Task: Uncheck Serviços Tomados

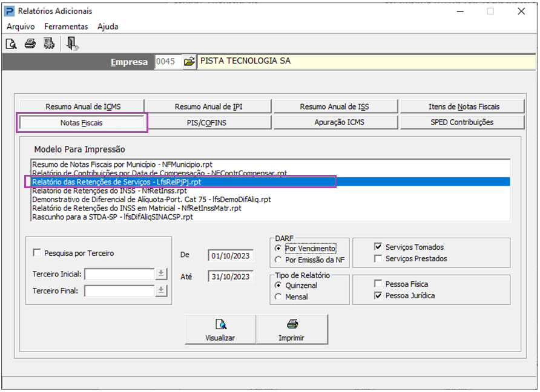Action: coord(378,247)
